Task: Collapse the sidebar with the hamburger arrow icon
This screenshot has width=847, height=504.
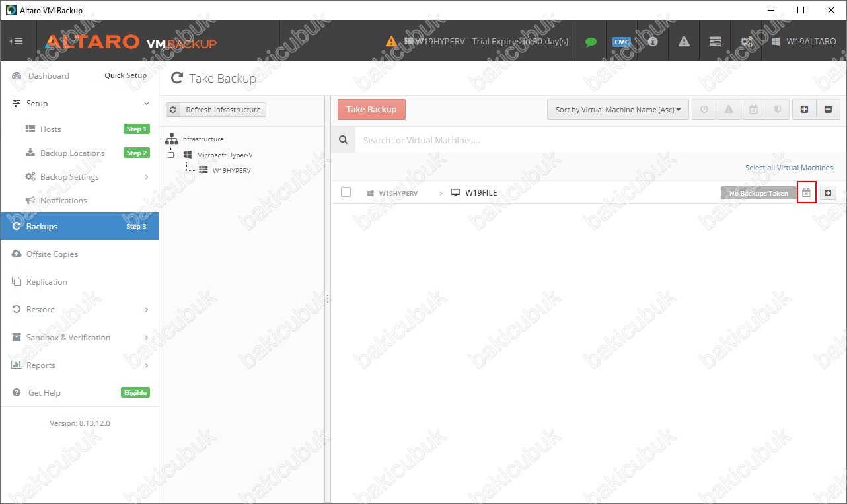Action: (16, 41)
